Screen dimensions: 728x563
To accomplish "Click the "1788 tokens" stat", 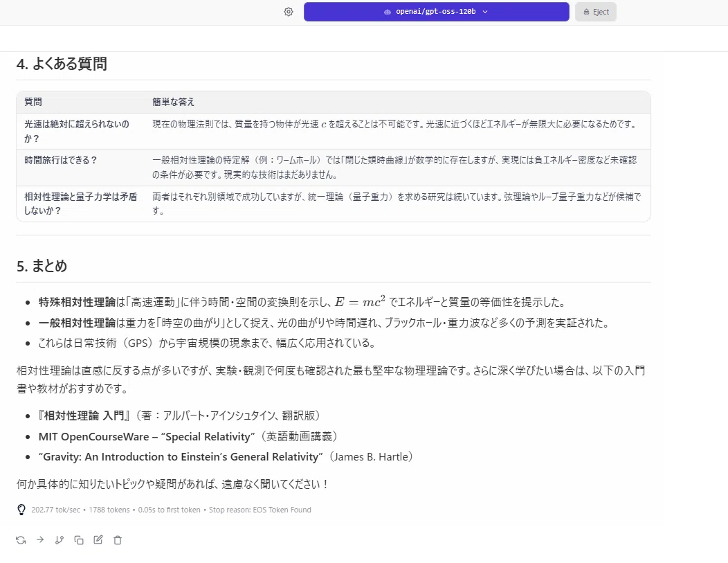I will [x=109, y=510].
